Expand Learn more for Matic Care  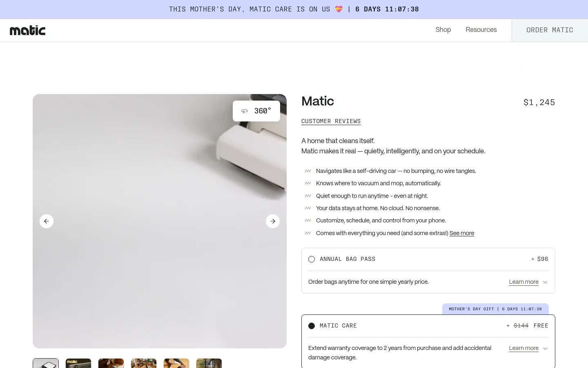click(x=523, y=348)
